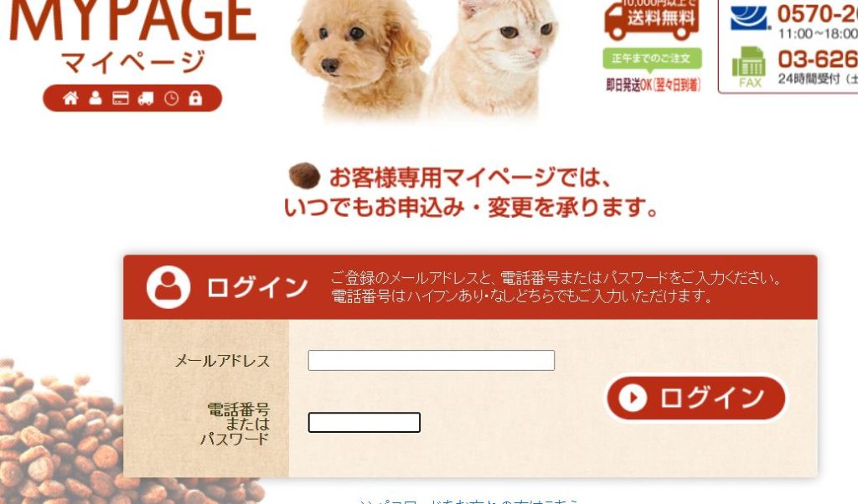
Task: Click the 03 fax number
Action: 817,59
